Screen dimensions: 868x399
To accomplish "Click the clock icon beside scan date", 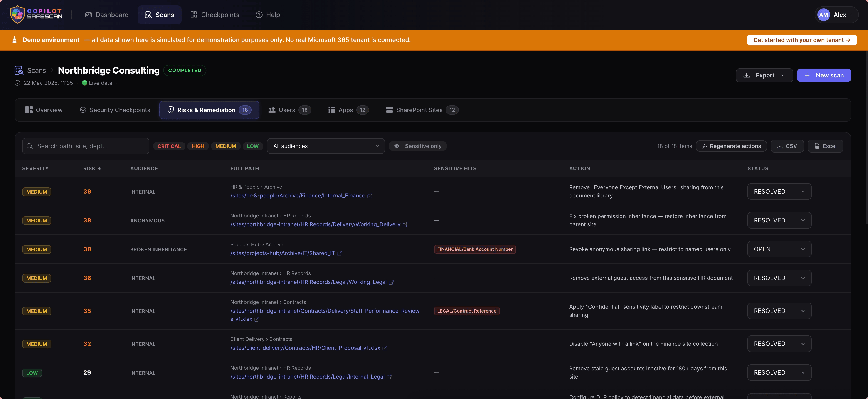I will [x=17, y=83].
